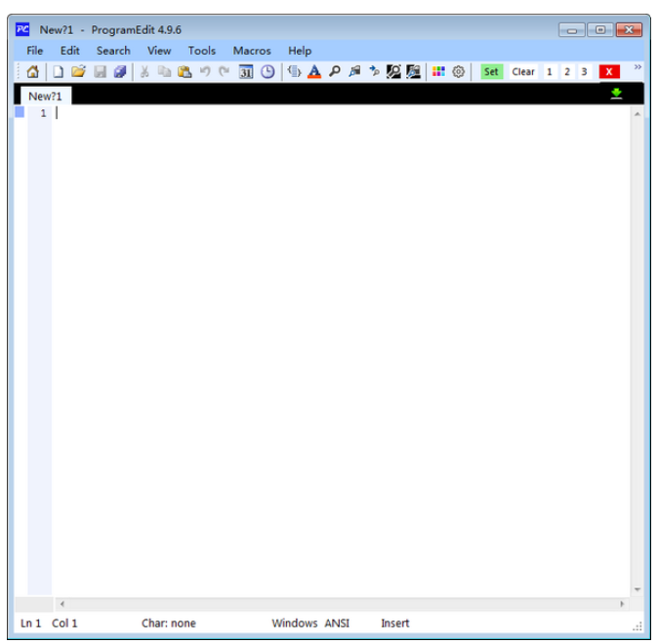This screenshot has width=658, height=644.
Task: Click the find-next flag icon
Action: 354,72
